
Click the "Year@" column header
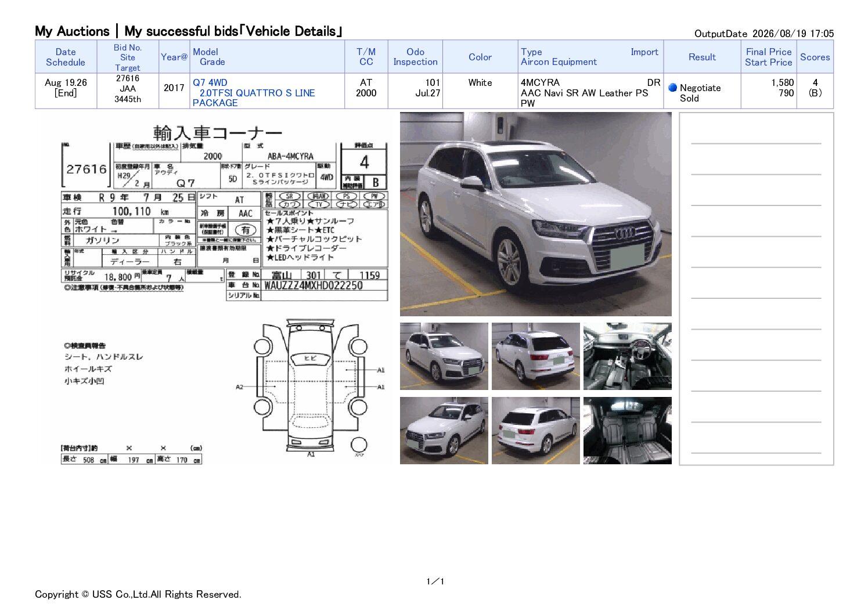(174, 57)
